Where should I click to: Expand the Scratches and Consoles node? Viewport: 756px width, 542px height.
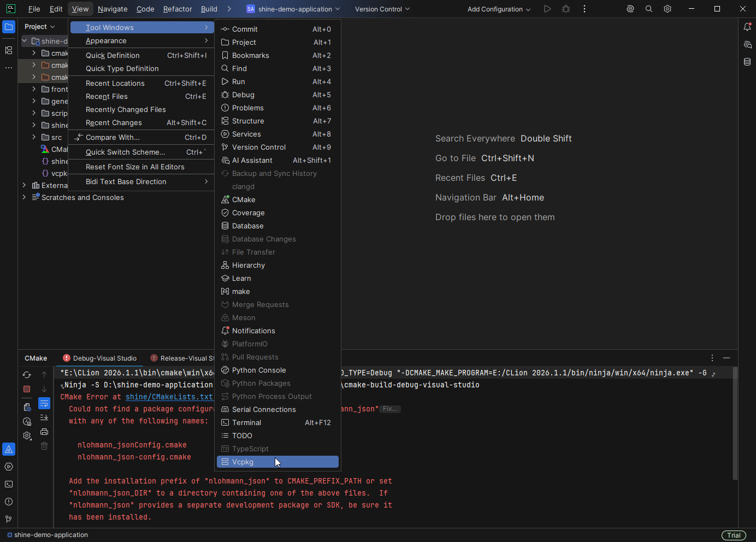coord(25,197)
